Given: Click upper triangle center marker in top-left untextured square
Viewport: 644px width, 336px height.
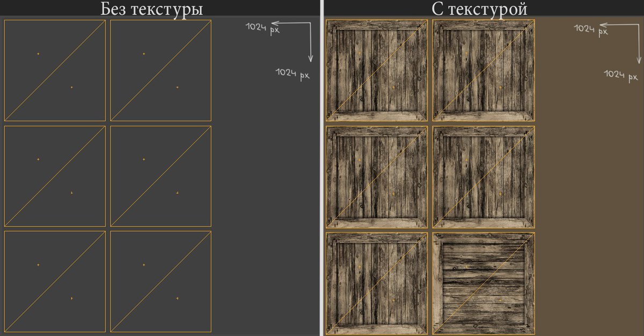Looking at the screenshot, I should 38,54.
